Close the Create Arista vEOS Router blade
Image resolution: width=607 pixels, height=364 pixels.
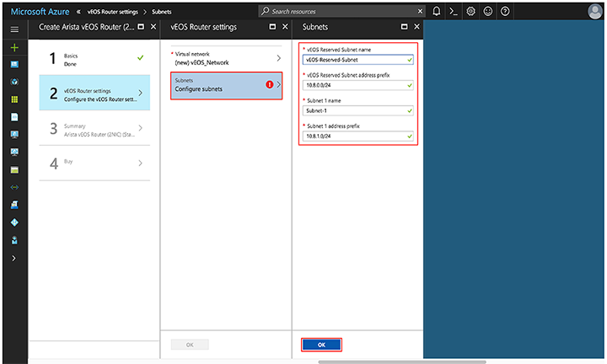[x=153, y=27]
